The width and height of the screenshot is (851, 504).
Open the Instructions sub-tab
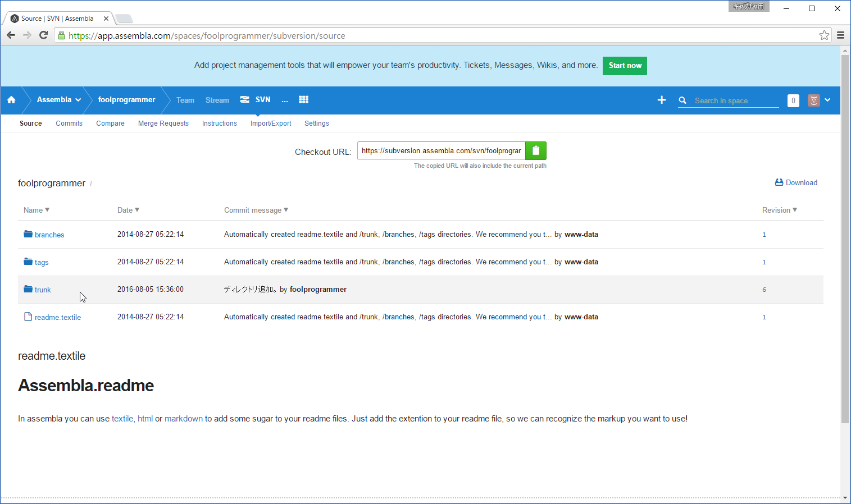point(220,123)
